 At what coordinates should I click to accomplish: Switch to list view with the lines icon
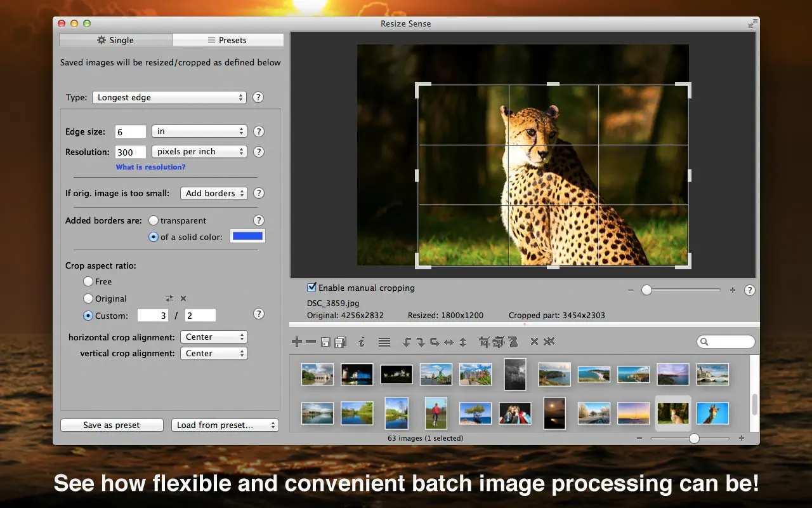tap(384, 342)
